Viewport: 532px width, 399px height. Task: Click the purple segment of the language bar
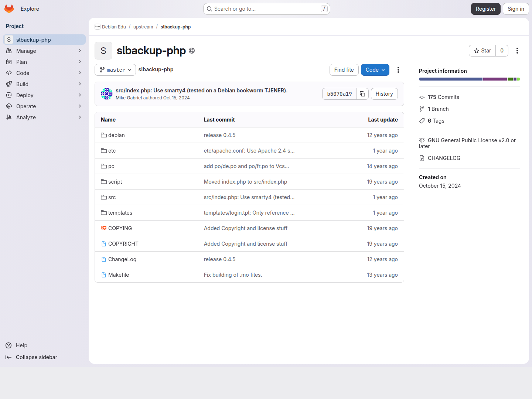click(495, 79)
